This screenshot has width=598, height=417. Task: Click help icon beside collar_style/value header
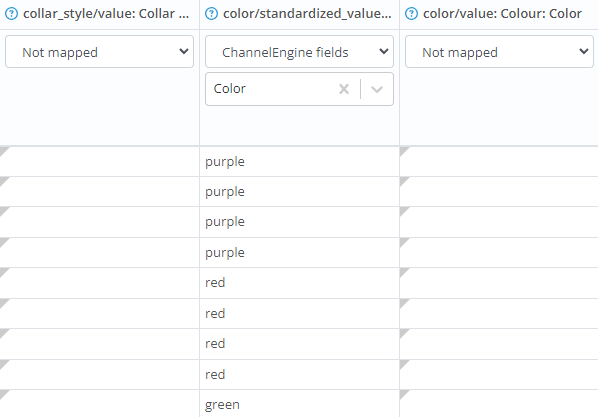(x=11, y=14)
